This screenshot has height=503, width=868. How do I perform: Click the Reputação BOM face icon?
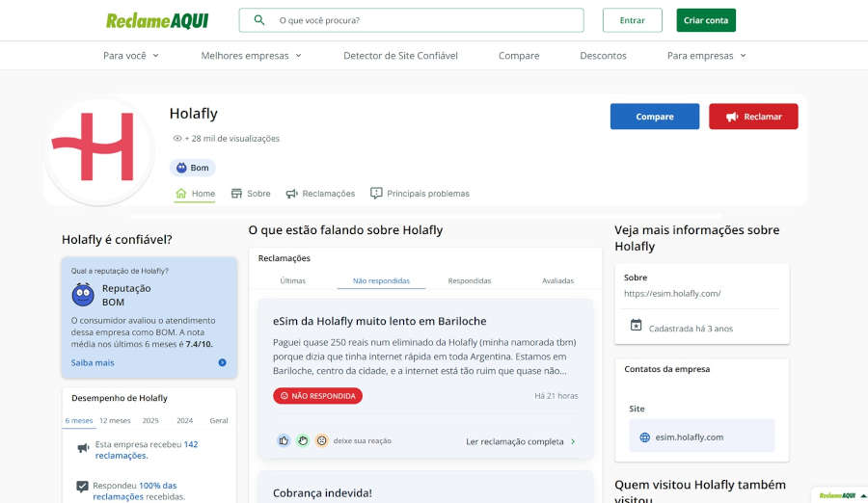[83, 295]
